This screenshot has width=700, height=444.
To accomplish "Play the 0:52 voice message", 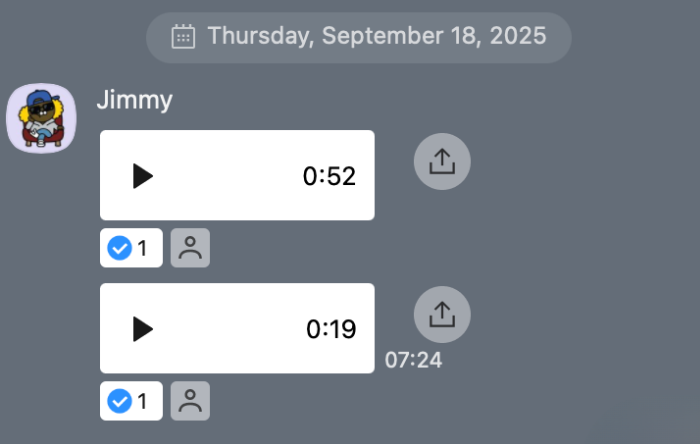I will pos(143,176).
